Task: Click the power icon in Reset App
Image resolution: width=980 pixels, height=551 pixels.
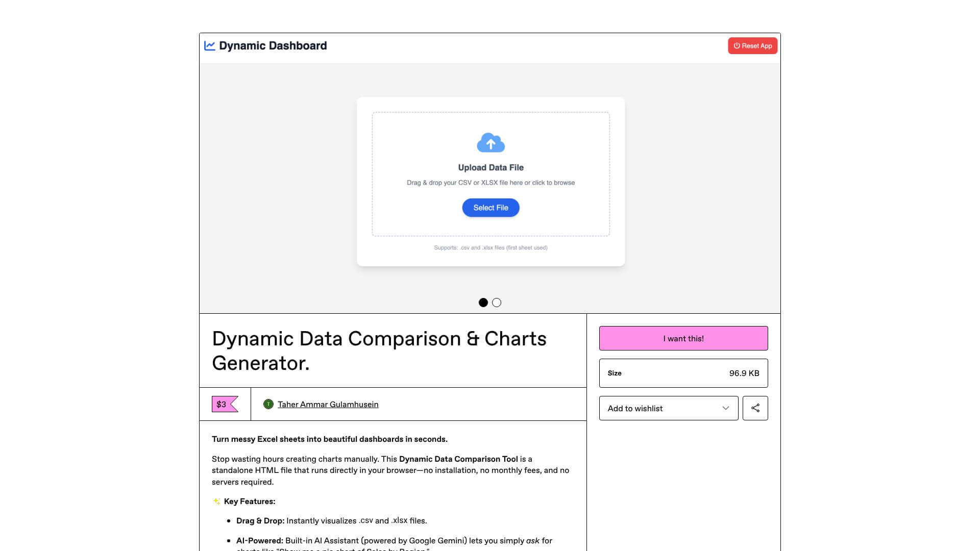Action: coord(737,46)
